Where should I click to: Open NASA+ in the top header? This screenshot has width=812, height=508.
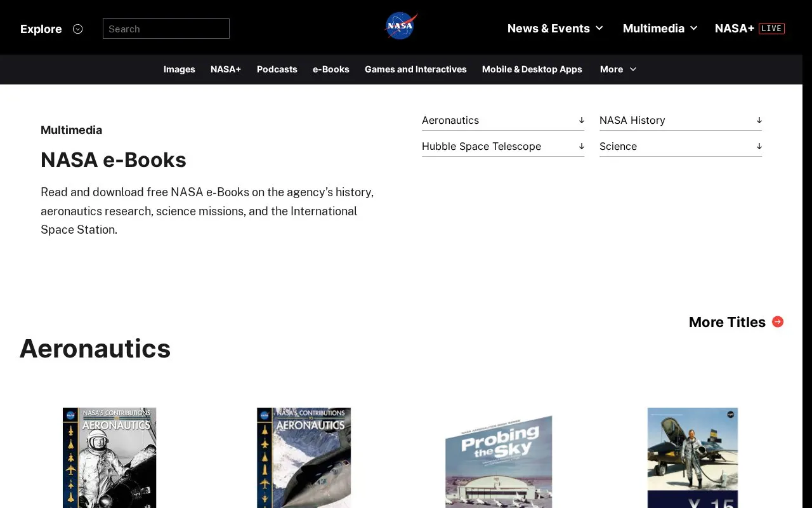735,29
